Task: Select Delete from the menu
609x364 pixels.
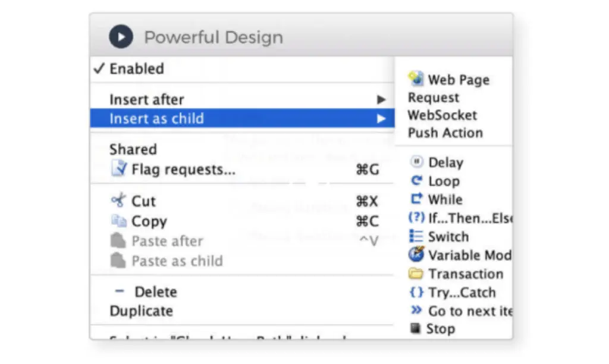Action: pos(155,292)
